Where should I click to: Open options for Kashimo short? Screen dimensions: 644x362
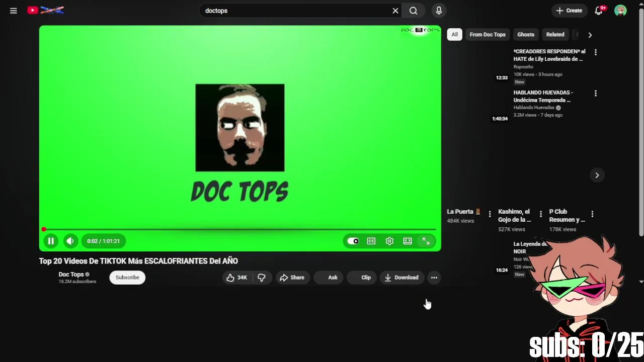pyautogui.click(x=541, y=214)
